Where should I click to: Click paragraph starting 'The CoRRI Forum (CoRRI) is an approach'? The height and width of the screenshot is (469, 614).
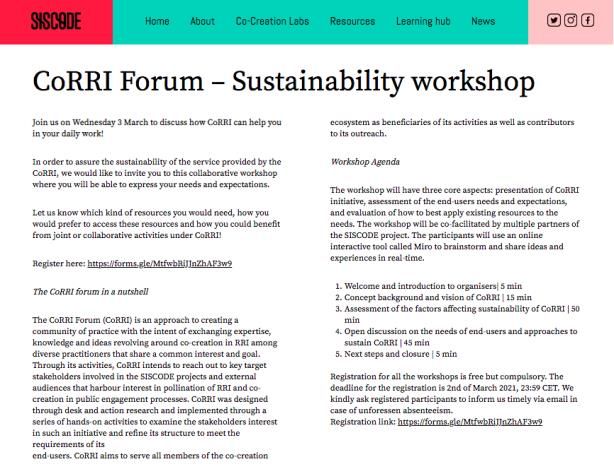(155, 388)
